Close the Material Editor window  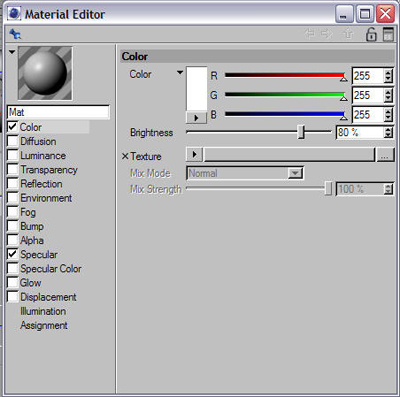pyautogui.click(x=385, y=14)
